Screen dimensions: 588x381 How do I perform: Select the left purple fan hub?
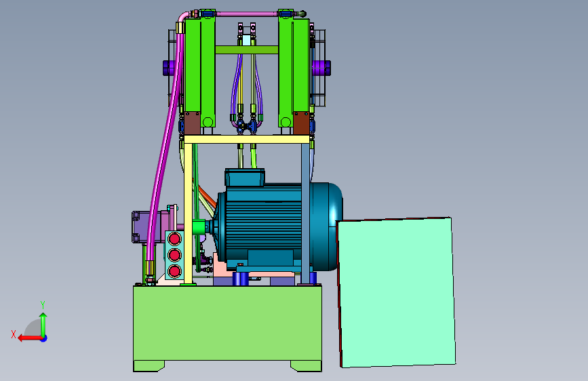169,68
